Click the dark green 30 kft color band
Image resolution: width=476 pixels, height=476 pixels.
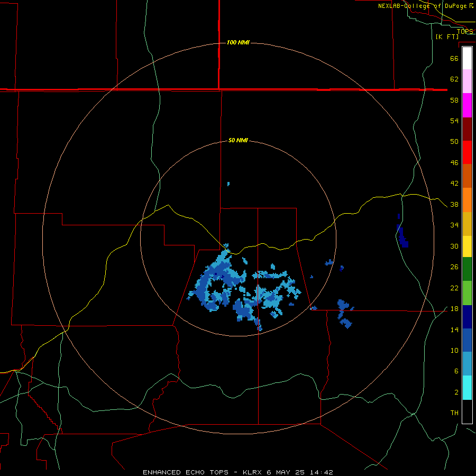click(x=467, y=269)
